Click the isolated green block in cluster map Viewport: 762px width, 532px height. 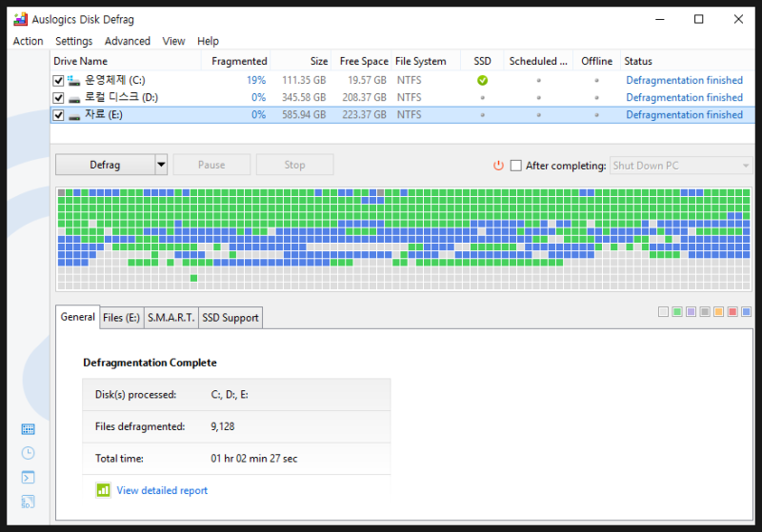[x=194, y=278]
